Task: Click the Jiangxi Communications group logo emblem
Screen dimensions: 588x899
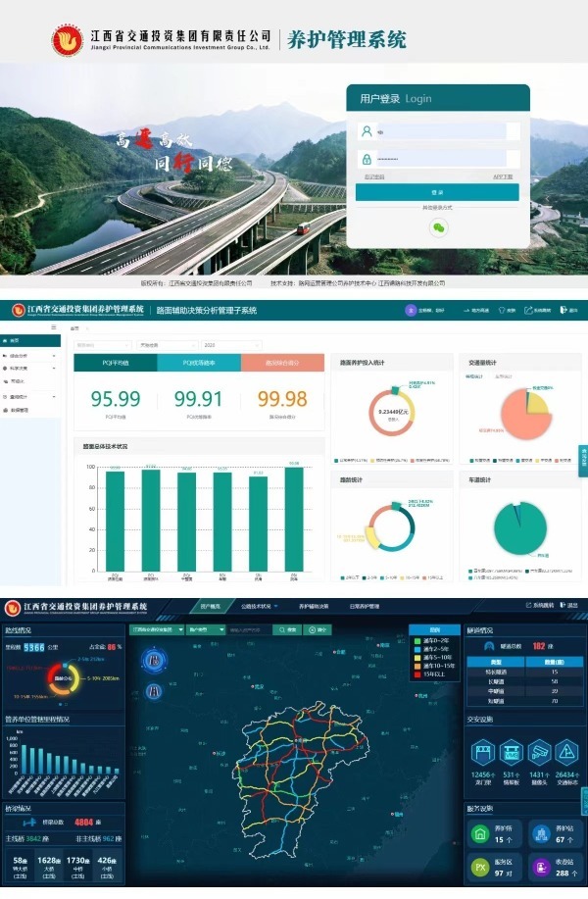Action: [x=68, y=40]
